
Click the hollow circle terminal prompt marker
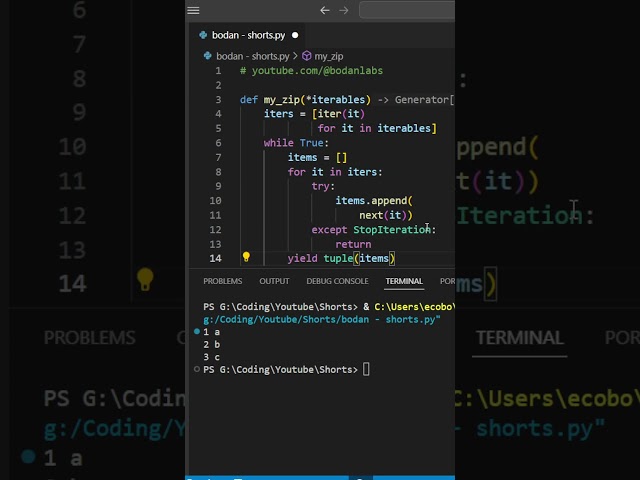(197, 369)
